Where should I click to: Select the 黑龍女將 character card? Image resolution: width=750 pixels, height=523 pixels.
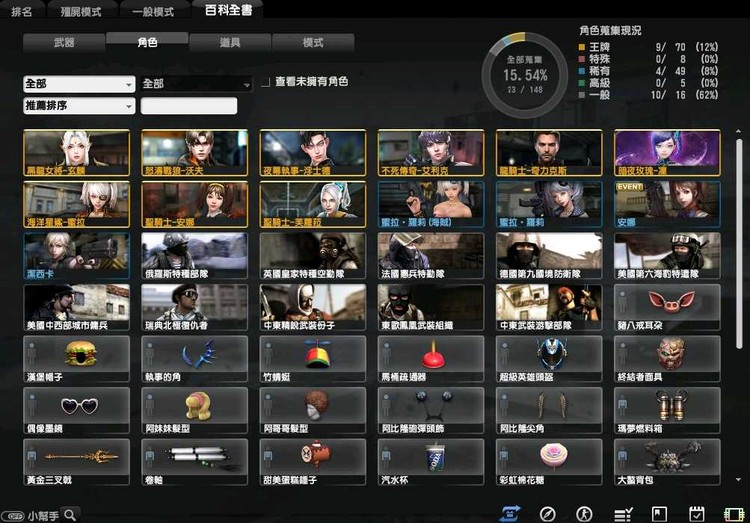click(x=77, y=153)
